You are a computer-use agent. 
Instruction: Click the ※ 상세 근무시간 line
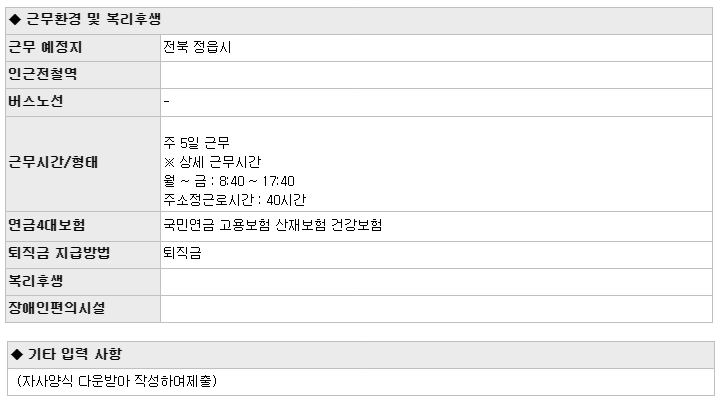(x=212, y=162)
